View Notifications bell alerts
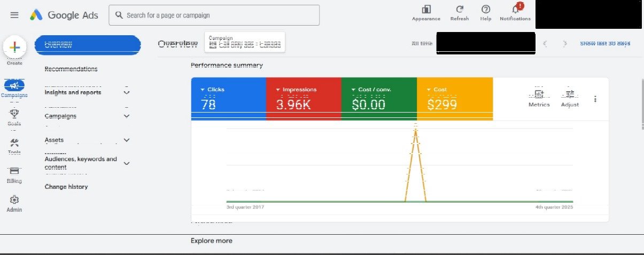The height and width of the screenshot is (255, 644). click(515, 10)
